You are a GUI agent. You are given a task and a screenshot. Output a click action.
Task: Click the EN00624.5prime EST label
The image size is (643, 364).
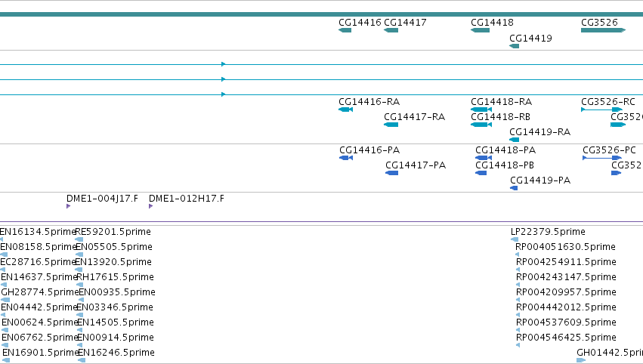(40, 322)
